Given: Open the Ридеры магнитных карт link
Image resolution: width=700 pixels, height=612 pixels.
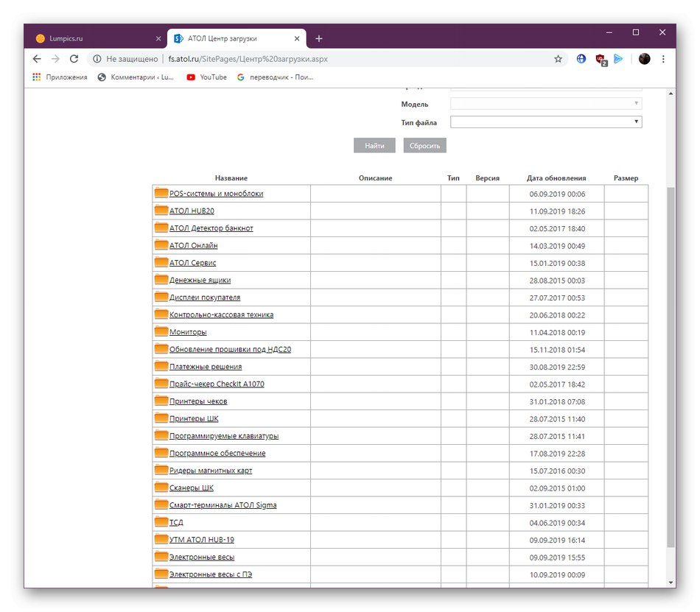Looking at the screenshot, I should tap(211, 471).
